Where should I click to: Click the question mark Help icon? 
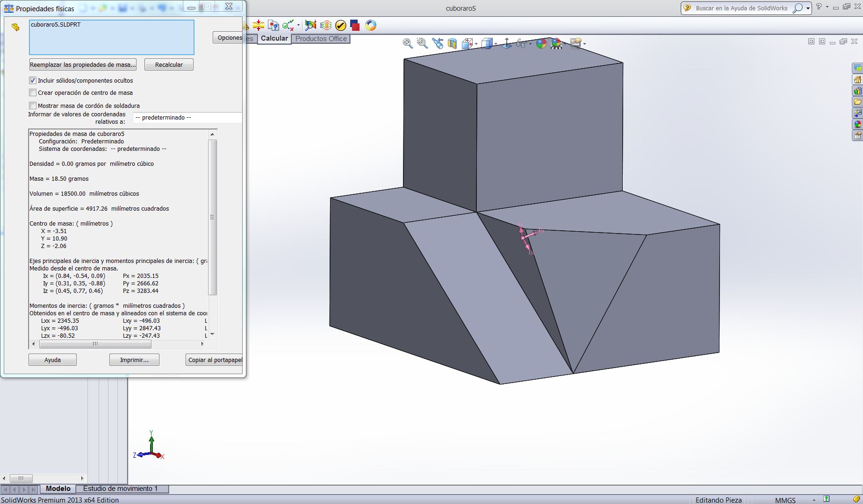(819, 7)
